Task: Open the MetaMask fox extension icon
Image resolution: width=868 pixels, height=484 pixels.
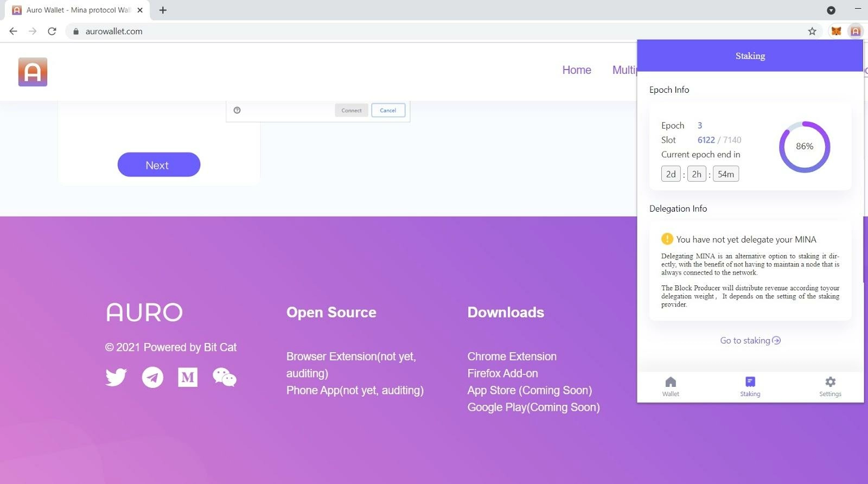Action: tap(836, 31)
